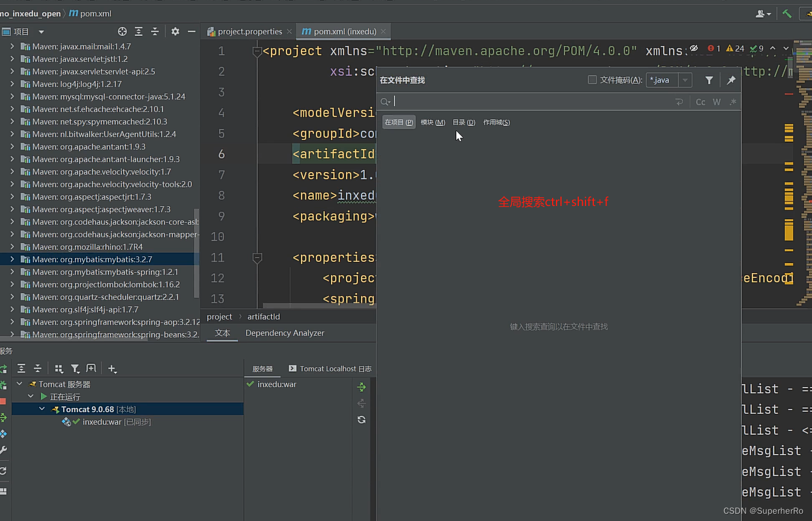Open Tomcat Localhost 日志 tab
Image resolution: width=812 pixels, height=521 pixels.
(330, 369)
